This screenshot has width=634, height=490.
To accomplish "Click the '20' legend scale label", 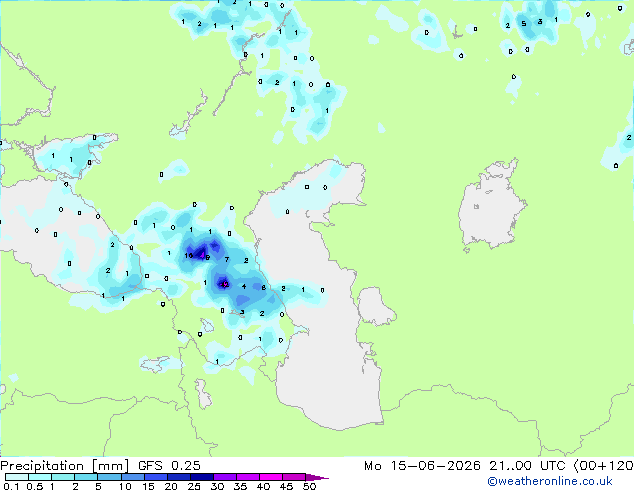I will pos(171,486).
